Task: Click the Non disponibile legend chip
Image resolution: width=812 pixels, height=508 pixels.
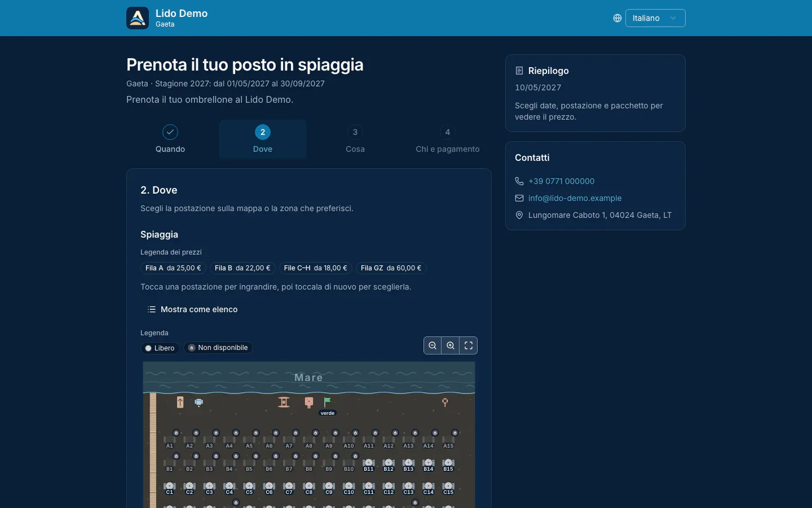Action: [x=218, y=348]
